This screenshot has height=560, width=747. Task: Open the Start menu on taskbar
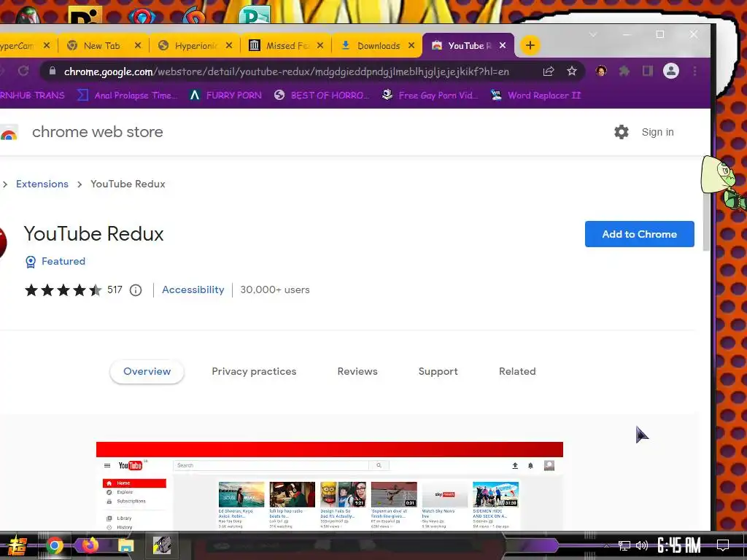coord(17,545)
